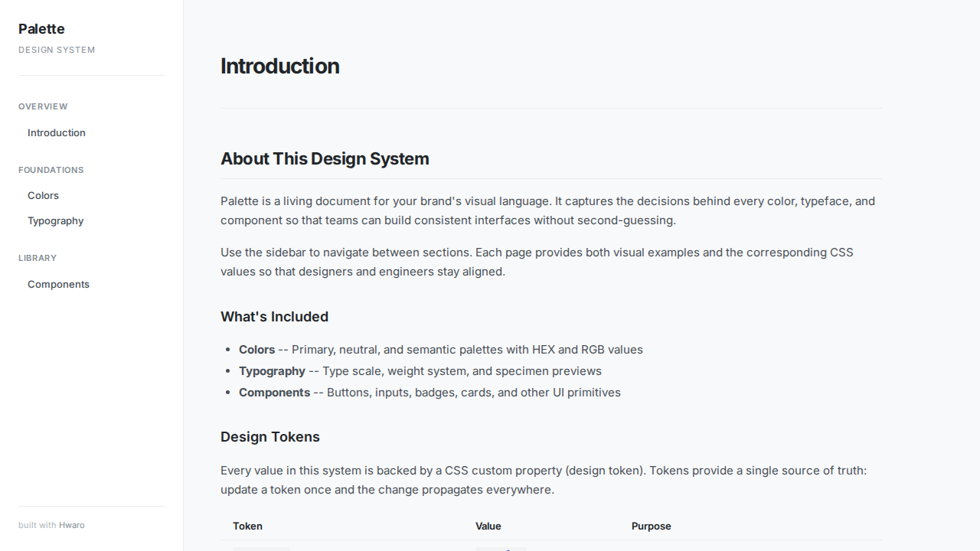Click the What's Included heading
980x551 pixels.
coord(274,317)
